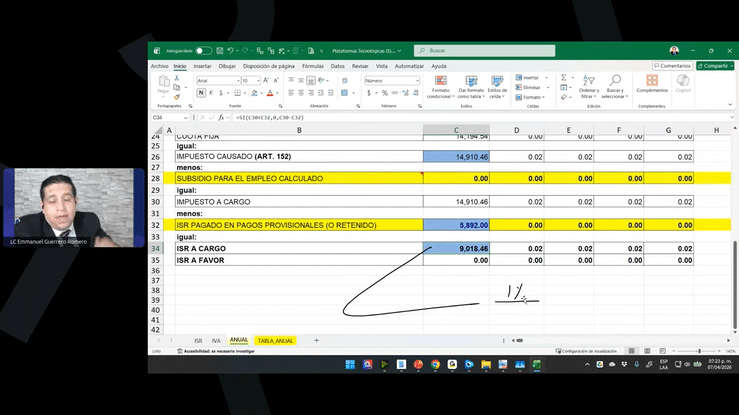Click the fx insert function icon
The width and height of the screenshot is (739, 415).
tap(221, 117)
